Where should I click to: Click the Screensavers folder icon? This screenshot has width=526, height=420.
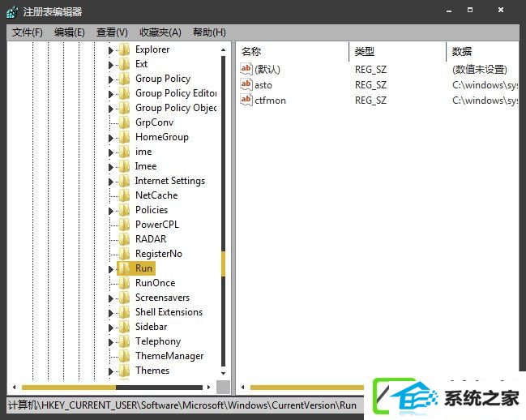(x=125, y=298)
